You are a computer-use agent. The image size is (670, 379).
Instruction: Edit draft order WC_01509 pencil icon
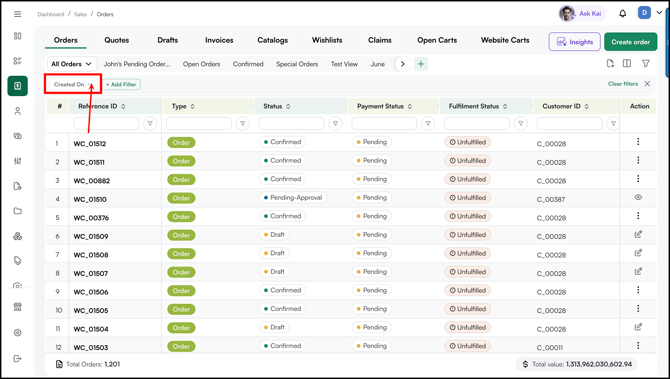638,235
